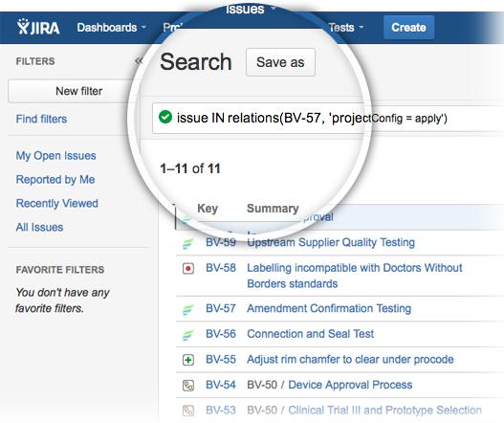
Task: Open the Issues menu
Action: (x=251, y=9)
